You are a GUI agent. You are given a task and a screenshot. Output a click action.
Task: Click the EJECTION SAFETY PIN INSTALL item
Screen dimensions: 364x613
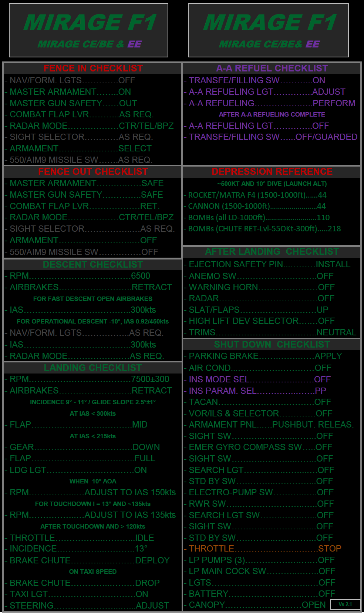269,264
